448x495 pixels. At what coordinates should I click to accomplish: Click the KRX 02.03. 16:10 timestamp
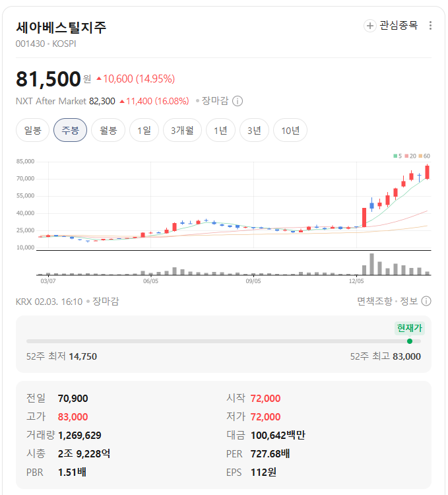(49, 302)
